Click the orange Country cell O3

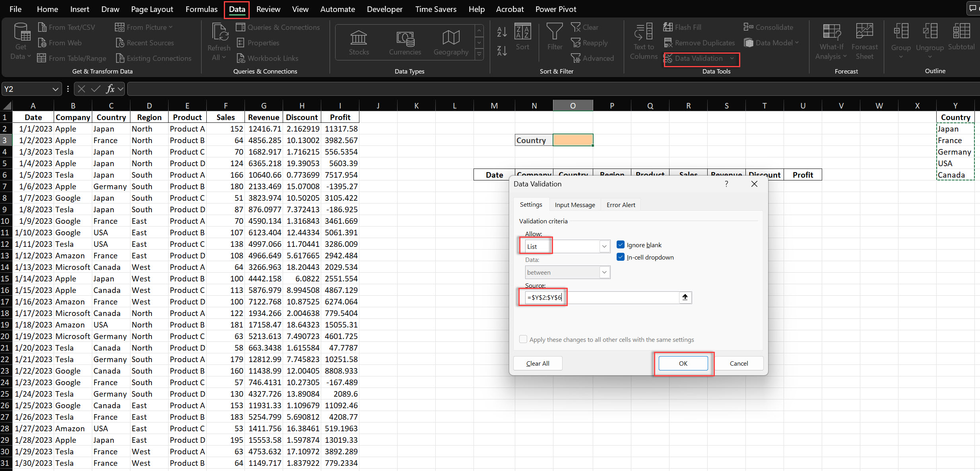pos(572,140)
